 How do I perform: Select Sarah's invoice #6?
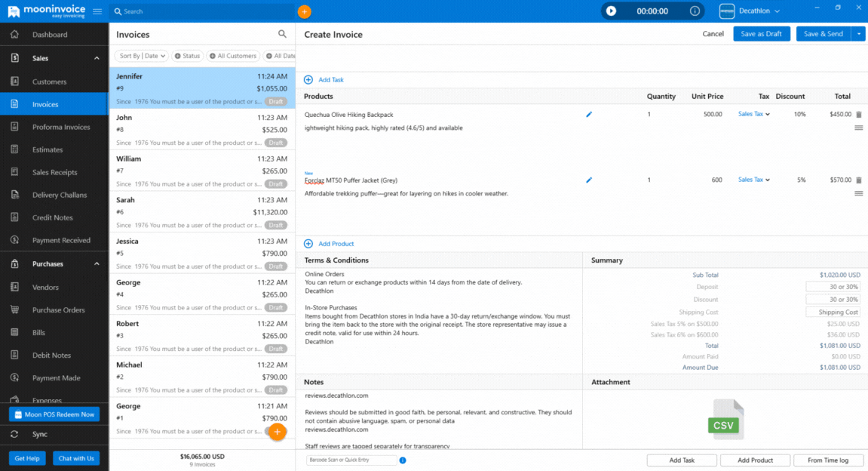coord(202,212)
